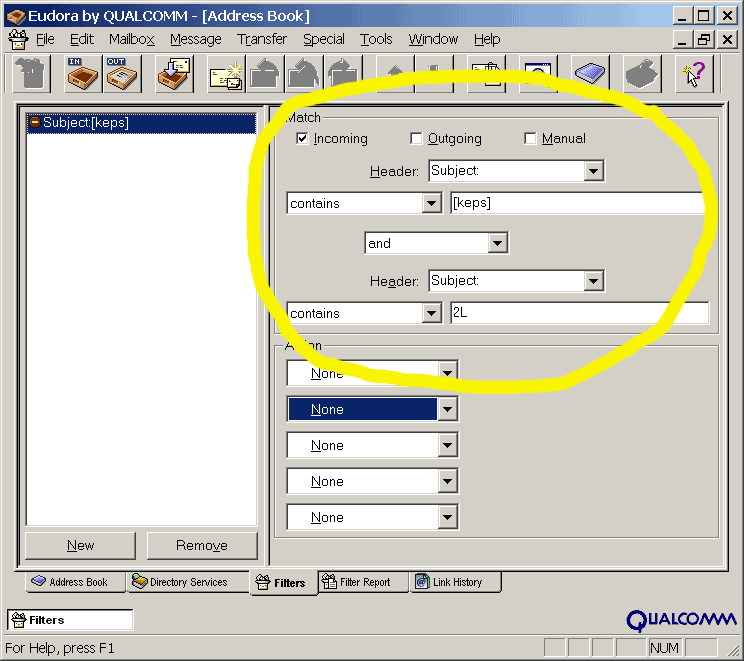This screenshot has width=744, height=661.
Task: Expand the 'contains' dropdown beside 2L
Action: pos(431,313)
